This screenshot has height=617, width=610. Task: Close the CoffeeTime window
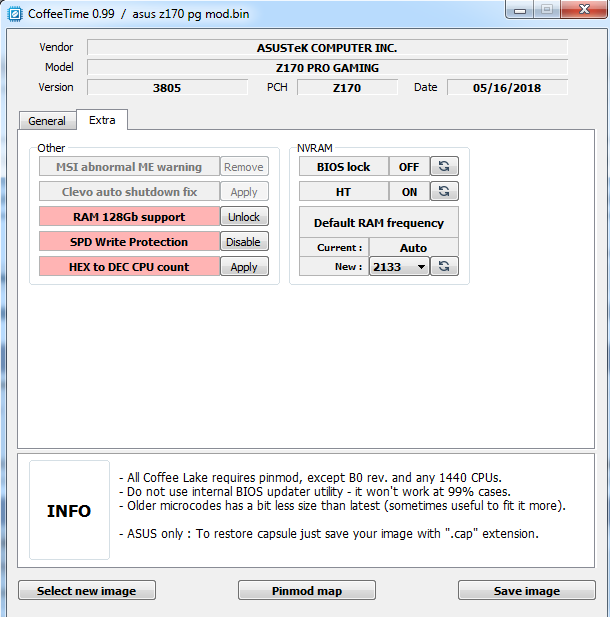[584, 9]
